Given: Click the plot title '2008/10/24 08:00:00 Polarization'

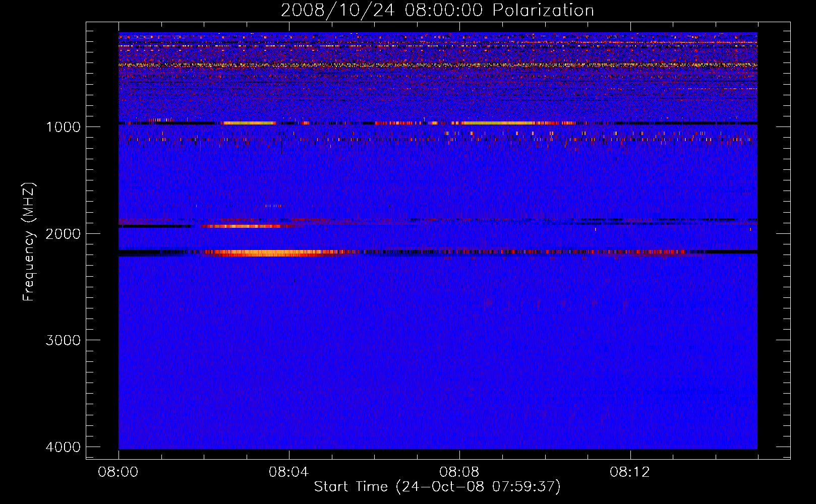Looking at the screenshot, I should pos(437,10).
